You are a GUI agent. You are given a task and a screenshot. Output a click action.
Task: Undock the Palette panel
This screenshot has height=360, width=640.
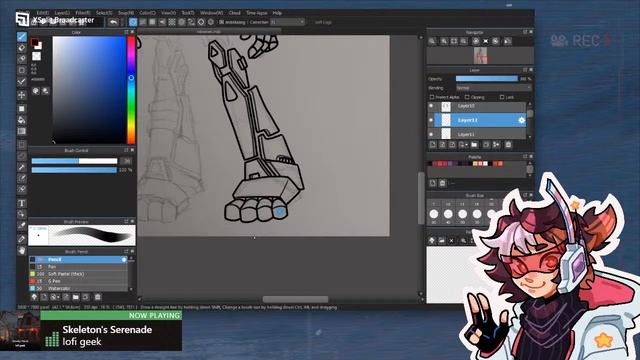[x=525, y=157]
